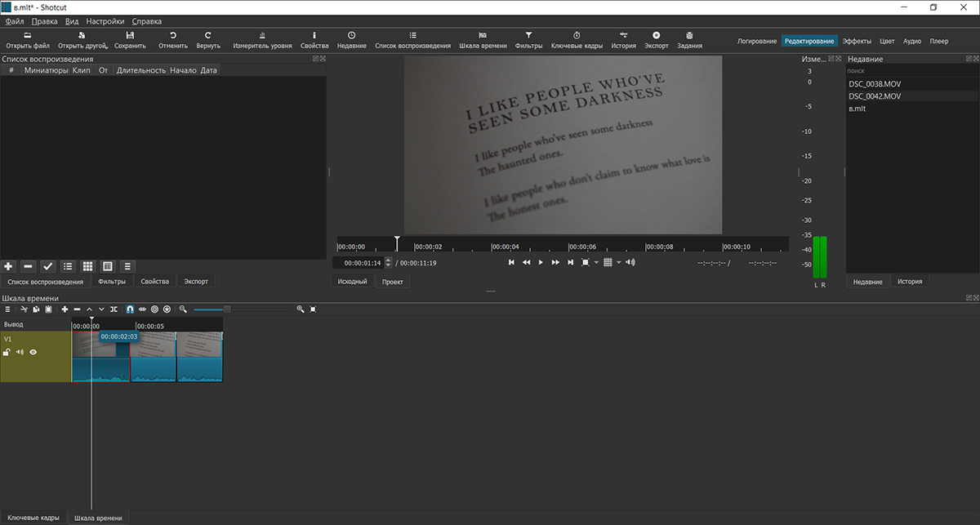The height and width of the screenshot is (525, 980).
Task: Open the История toolbar item
Action: point(623,40)
